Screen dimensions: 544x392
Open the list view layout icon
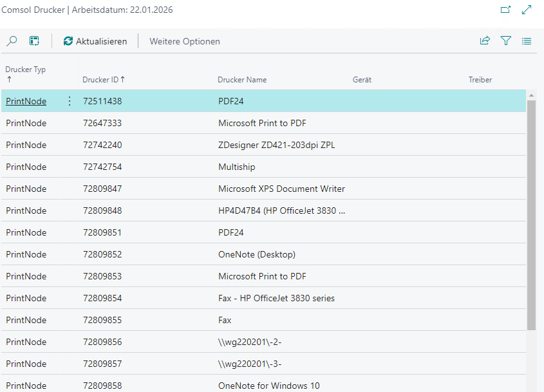click(x=527, y=41)
